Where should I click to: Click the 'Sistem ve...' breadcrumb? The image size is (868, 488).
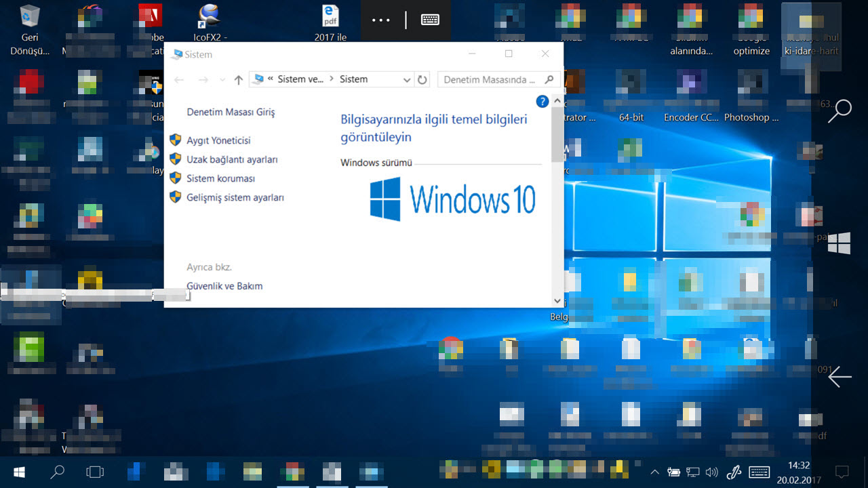point(300,79)
